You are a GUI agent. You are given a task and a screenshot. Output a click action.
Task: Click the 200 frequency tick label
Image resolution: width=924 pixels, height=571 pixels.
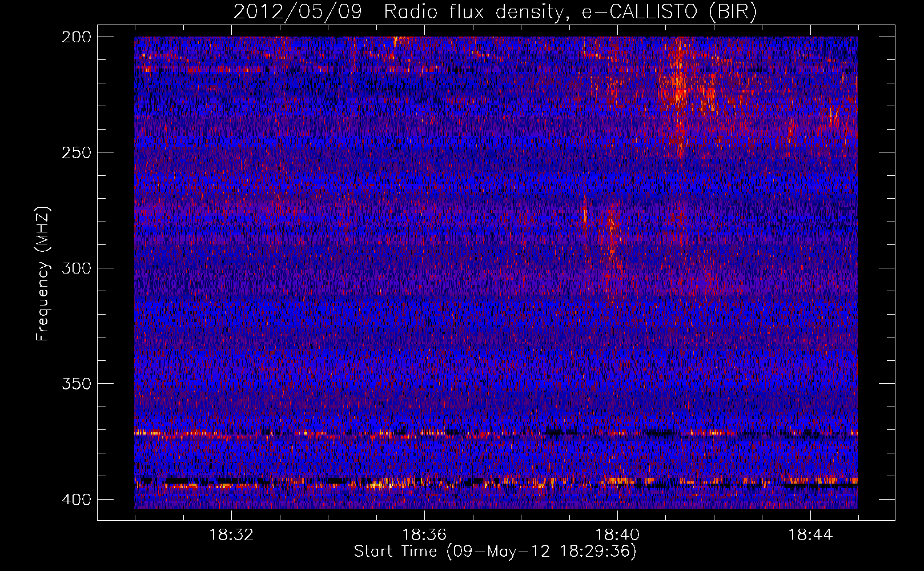coord(76,37)
